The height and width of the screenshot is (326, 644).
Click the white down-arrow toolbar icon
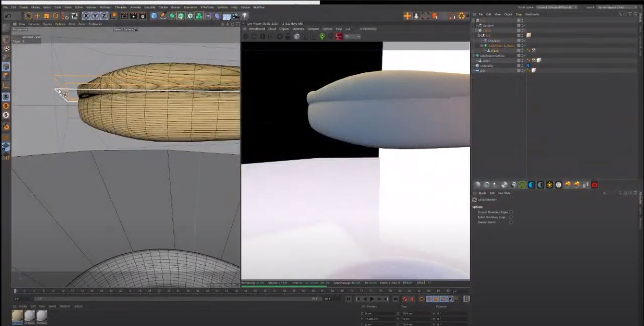(417, 16)
